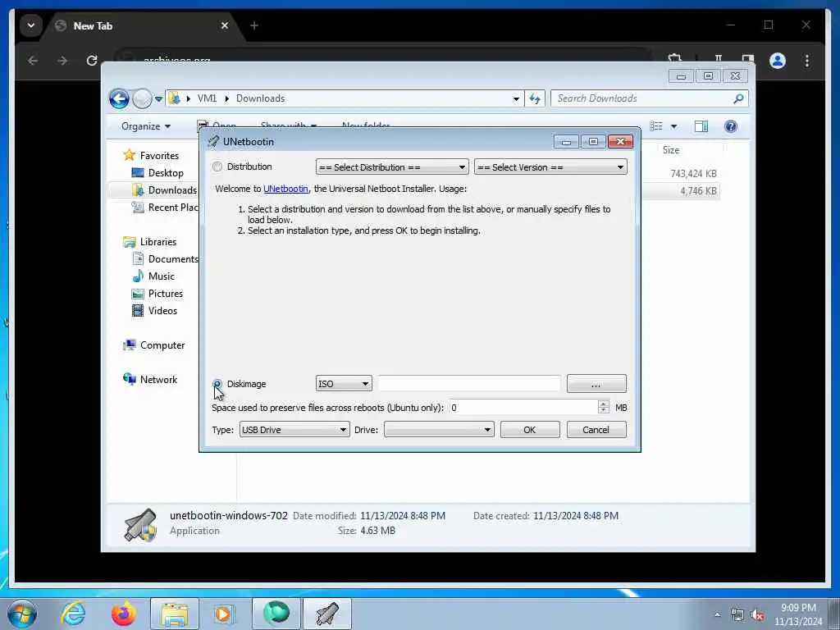
Task: Click Explorer forward navigation button
Action: pyautogui.click(x=142, y=98)
